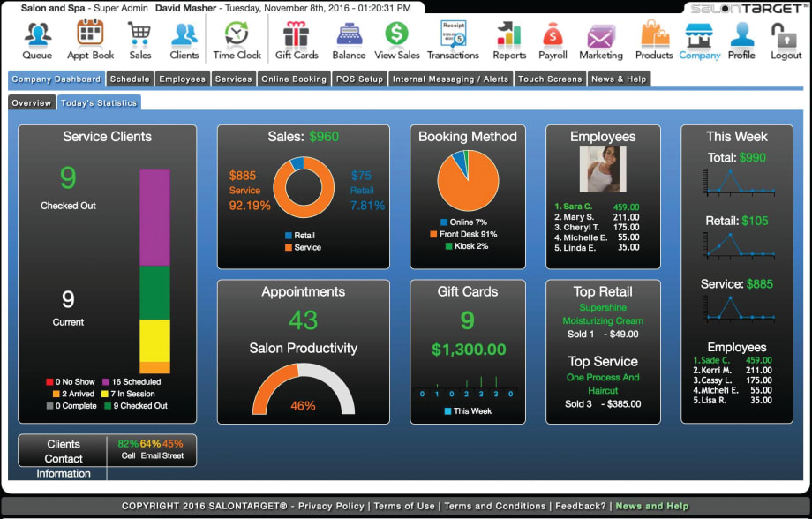The width and height of the screenshot is (812, 519).
Task: Click the green Checked Out bar segment
Action: tap(154, 293)
